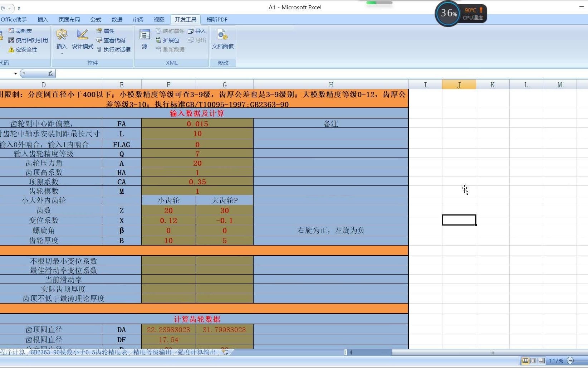Click the cell with 右旋为正，左旋为负
This screenshot has width=588, height=368.
coord(331,231)
